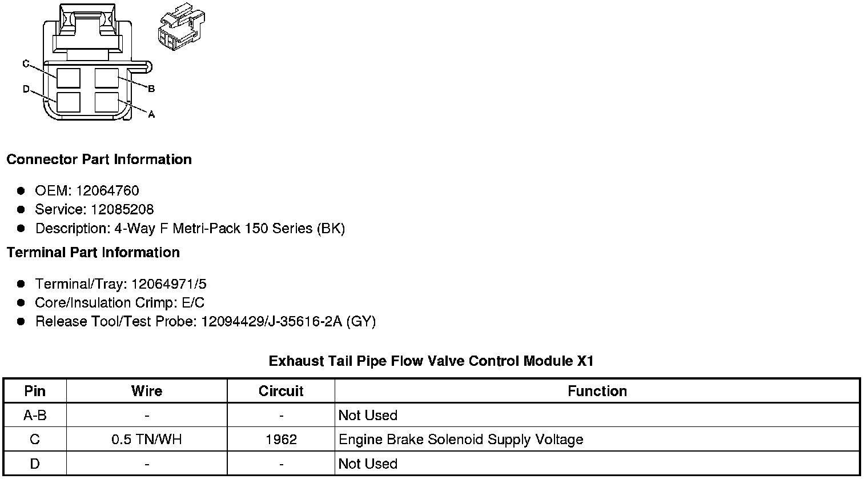
Task: Click the 0.5 TN/WH wire cell
Action: (x=147, y=440)
